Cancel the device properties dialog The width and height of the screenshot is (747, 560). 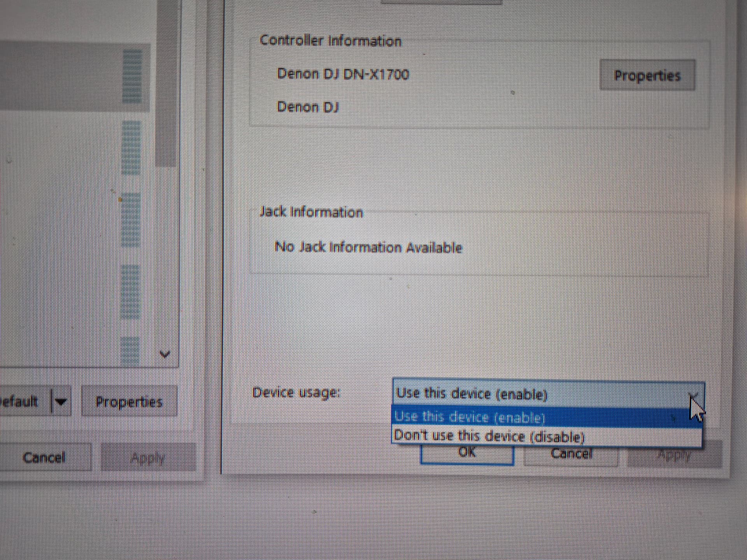click(571, 455)
